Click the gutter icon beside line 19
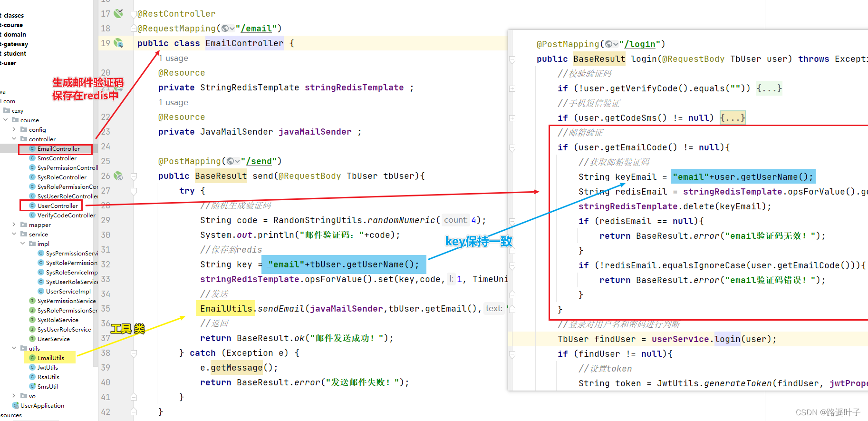Image resolution: width=868 pixels, height=421 pixels. (x=118, y=43)
